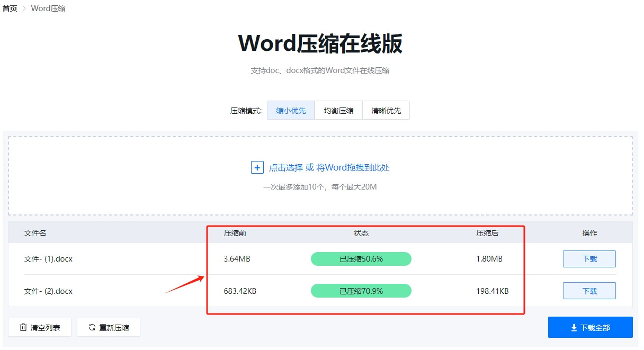The width and height of the screenshot is (644, 350).
Task: Click the 支持doc、docx格式 subtitle text
Action: 320,70
